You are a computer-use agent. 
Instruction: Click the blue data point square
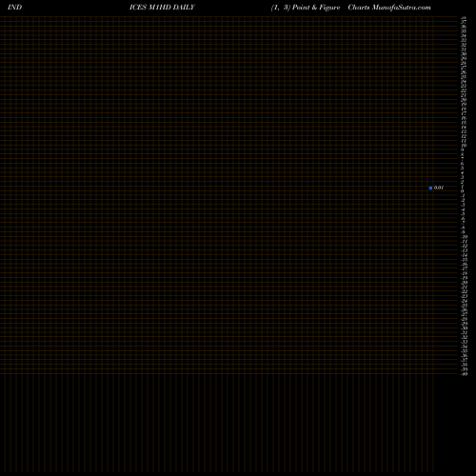430,188
